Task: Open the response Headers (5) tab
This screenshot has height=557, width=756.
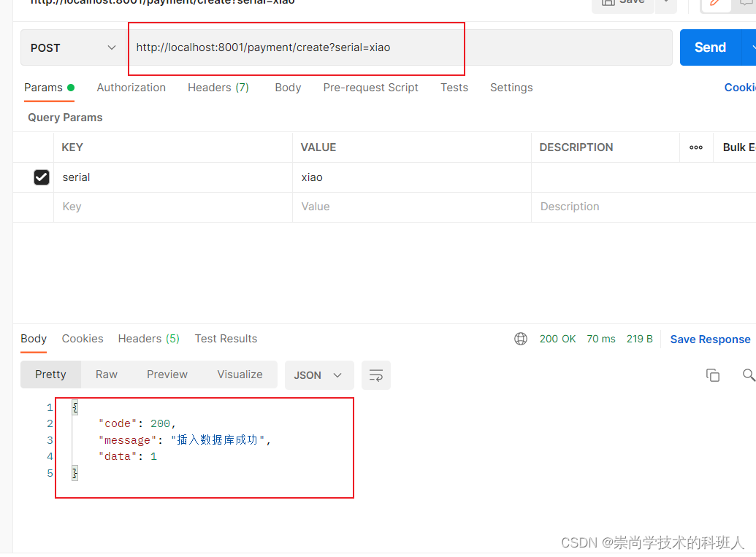Action: tap(148, 339)
